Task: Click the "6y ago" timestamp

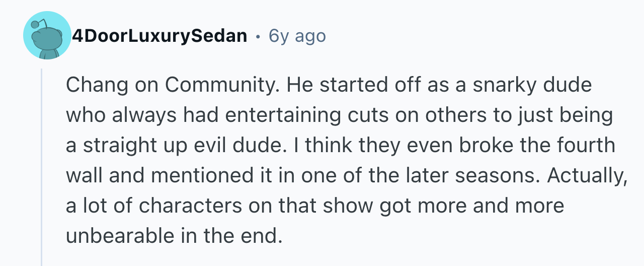Action: tap(297, 36)
